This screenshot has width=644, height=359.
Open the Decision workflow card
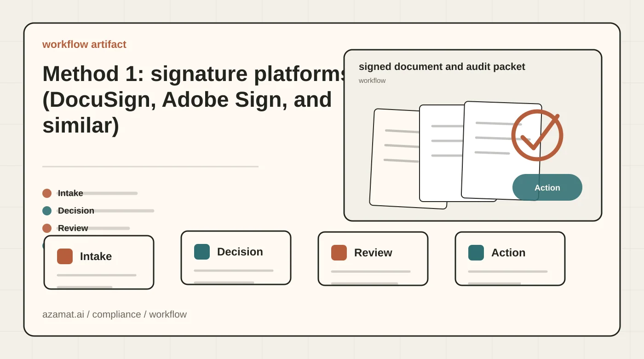[x=236, y=258]
